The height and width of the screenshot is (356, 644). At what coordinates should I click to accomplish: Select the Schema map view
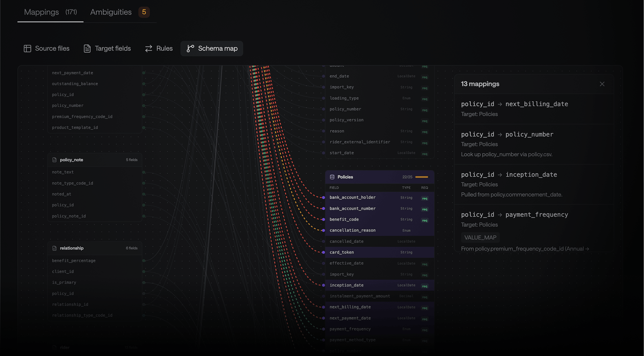point(212,49)
